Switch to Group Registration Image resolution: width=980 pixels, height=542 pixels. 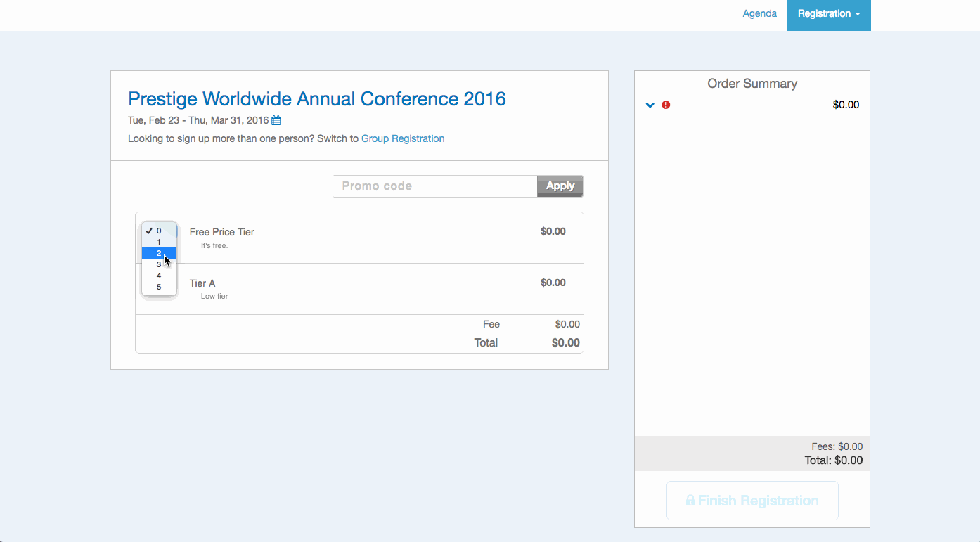[402, 138]
